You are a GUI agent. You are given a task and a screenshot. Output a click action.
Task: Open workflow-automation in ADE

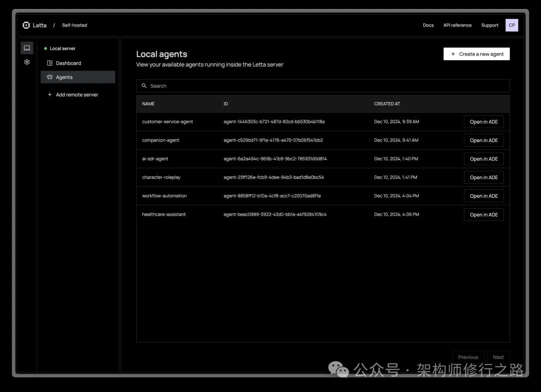point(484,196)
